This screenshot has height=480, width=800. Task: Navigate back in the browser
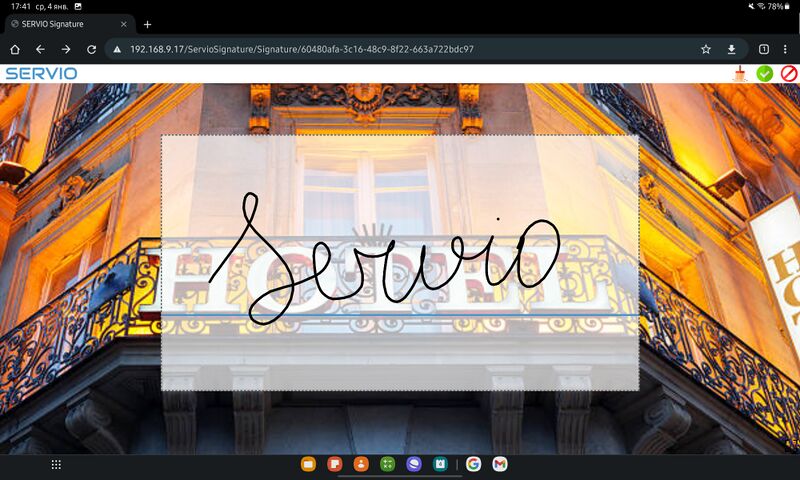[40, 49]
